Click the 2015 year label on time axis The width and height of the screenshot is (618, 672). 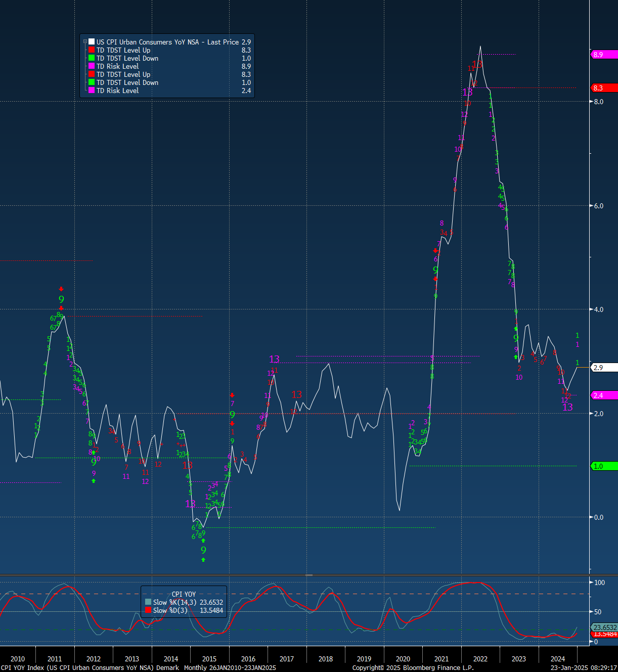tap(209, 659)
